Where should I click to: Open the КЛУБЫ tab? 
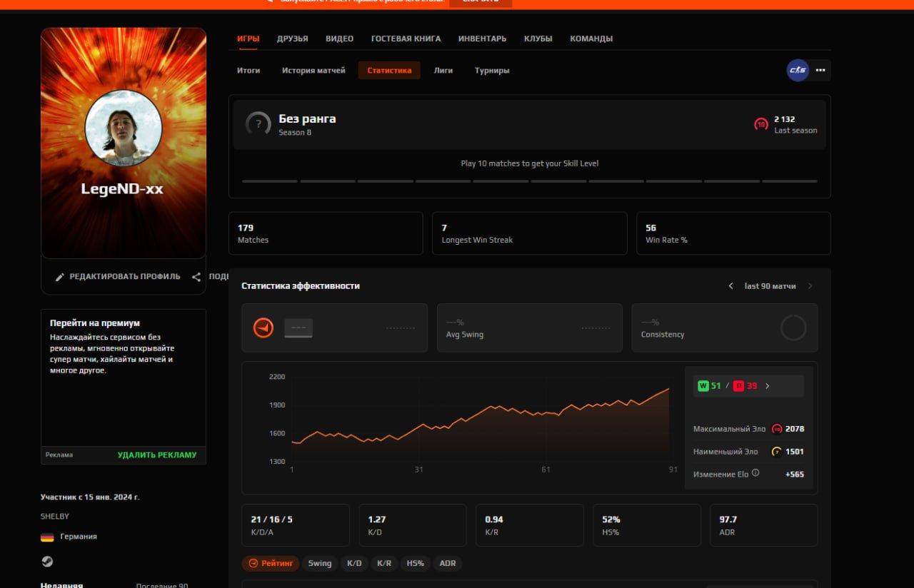click(538, 39)
